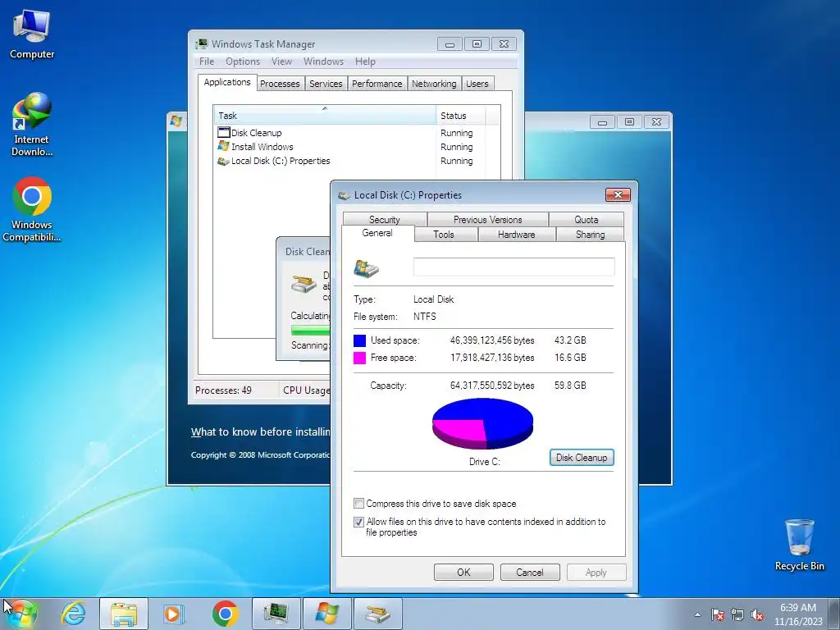The width and height of the screenshot is (840, 630).
Task: Switch to Task Manager taskbar button
Action: pos(276,614)
